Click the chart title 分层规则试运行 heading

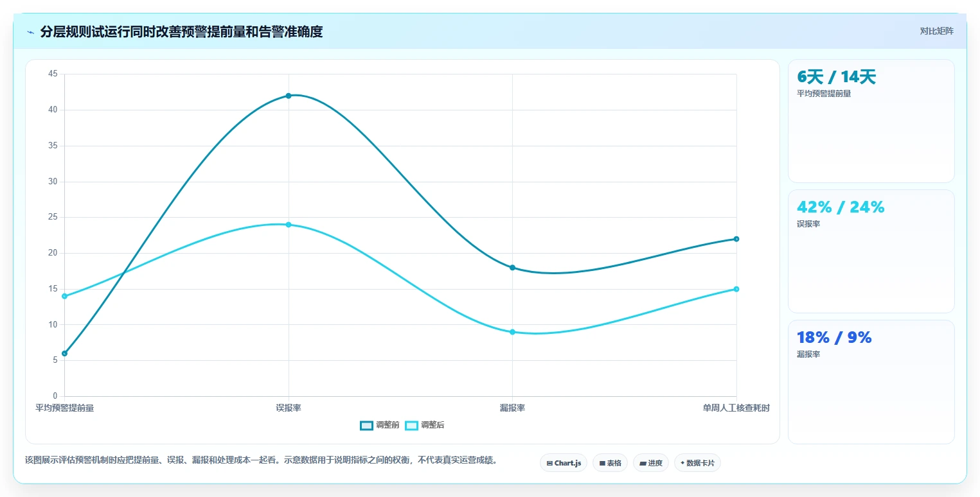pos(181,31)
